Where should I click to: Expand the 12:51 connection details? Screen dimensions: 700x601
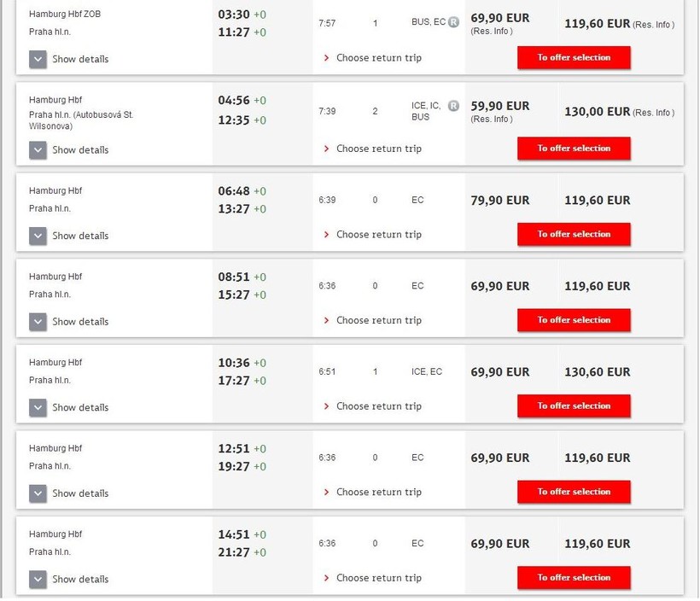(x=38, y=493)
